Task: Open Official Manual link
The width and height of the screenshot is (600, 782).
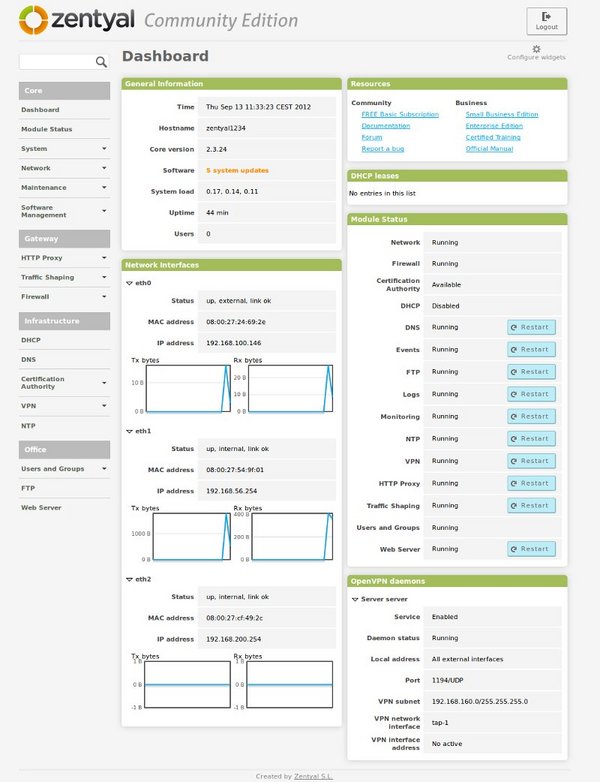Action: click(x=489, y=149)
